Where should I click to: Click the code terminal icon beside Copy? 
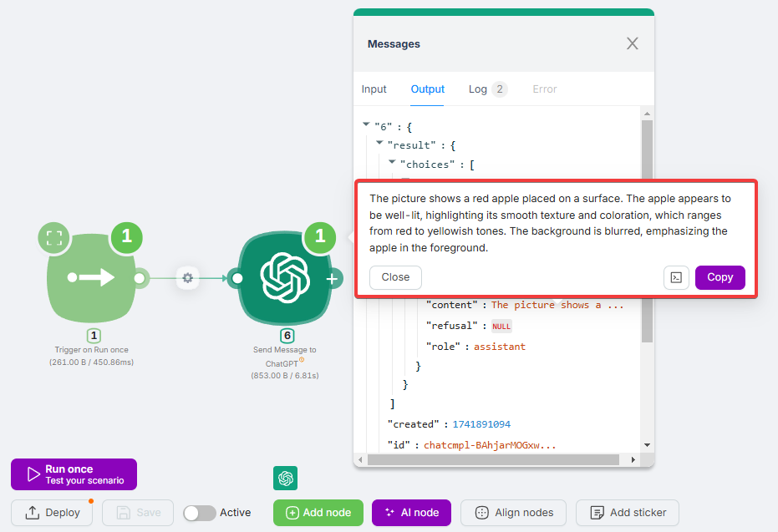tap(676, 277)
